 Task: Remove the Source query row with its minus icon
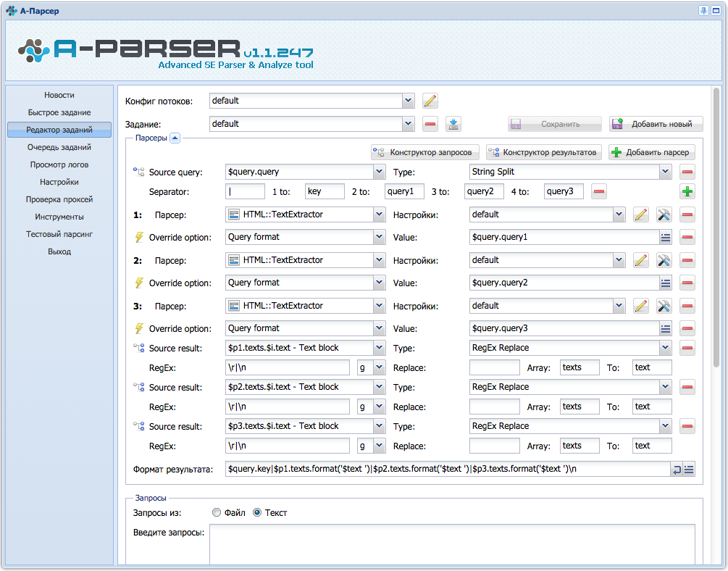687,172
